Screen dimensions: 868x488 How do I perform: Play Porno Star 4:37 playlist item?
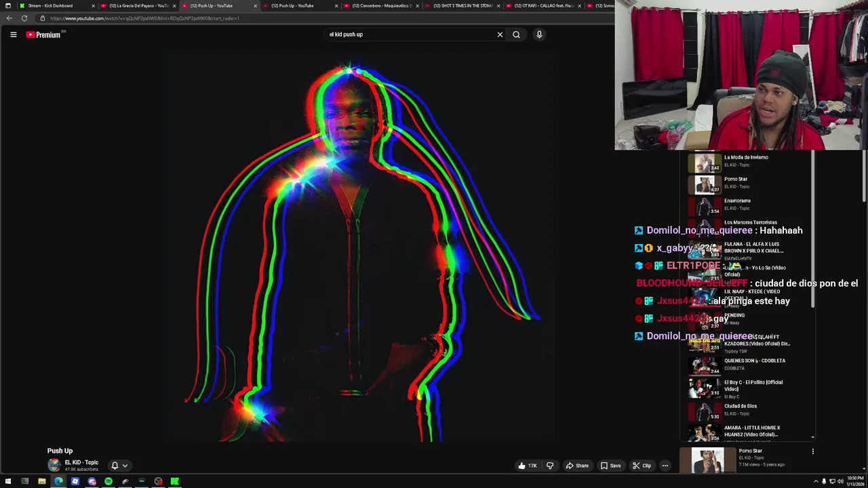pyautogui.click(x=749, y=184)
